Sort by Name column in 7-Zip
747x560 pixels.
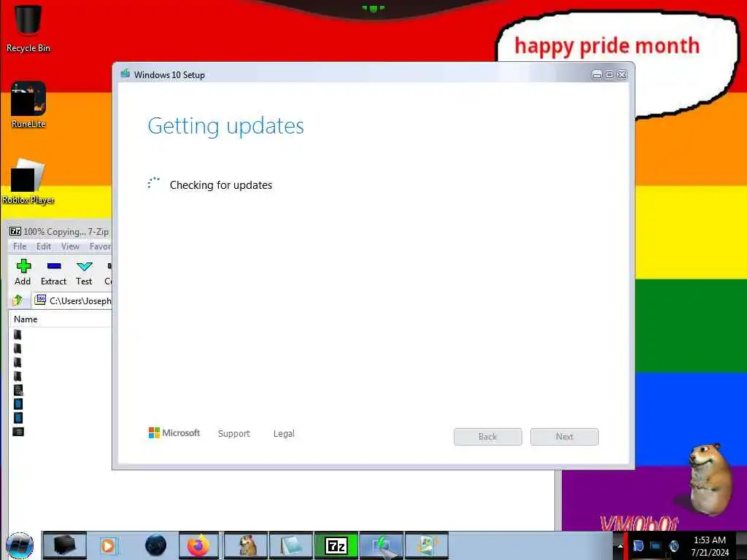(x=61, y=319)
